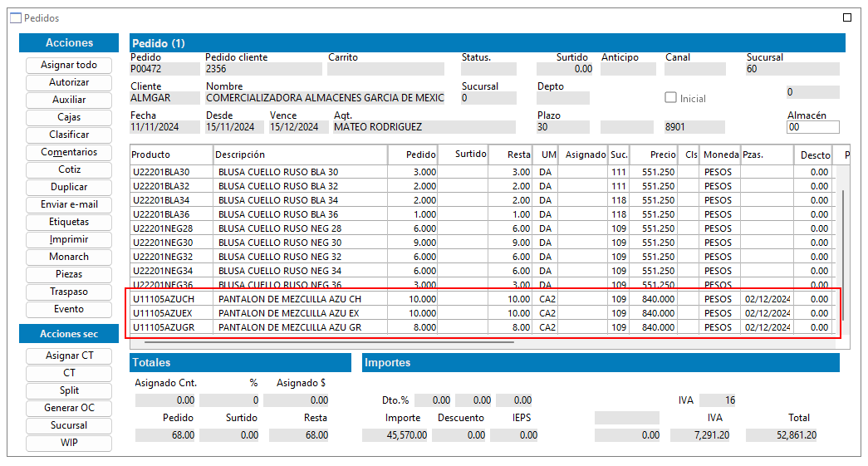
Task: Click the Moneda column header
Action: (720, 155)
